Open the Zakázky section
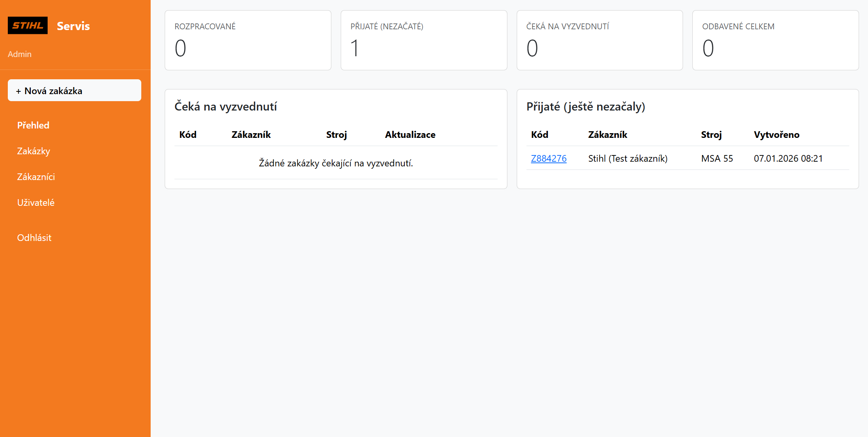868x437 pixels. pyautogui.click(x=33, y=151)
